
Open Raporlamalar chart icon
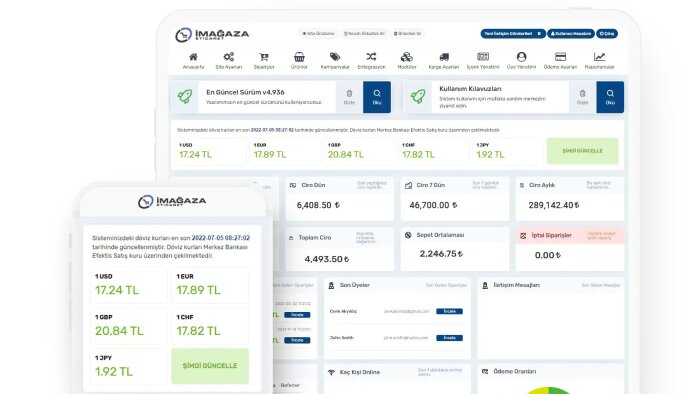click(x=599, y=57)
